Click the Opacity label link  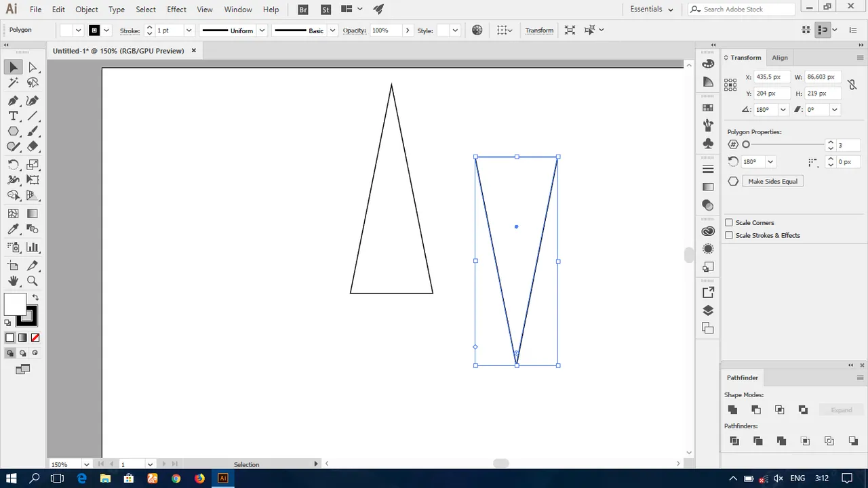point(355,30)
